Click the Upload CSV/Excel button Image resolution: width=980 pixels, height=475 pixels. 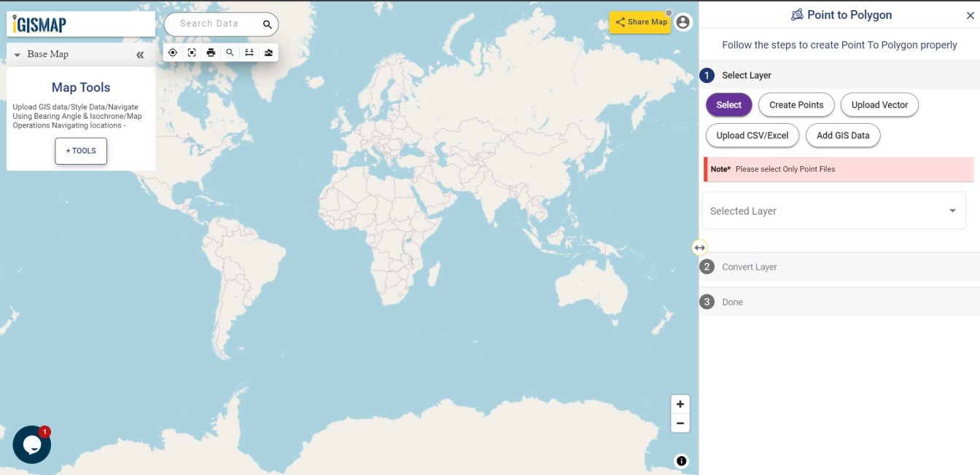pos(752,136)
